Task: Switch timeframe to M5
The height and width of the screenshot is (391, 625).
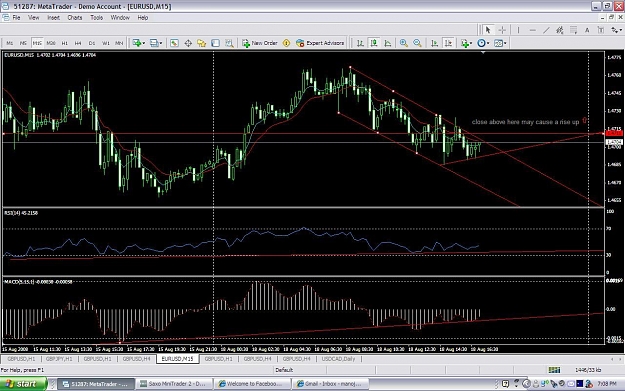Action: (23, 43)
